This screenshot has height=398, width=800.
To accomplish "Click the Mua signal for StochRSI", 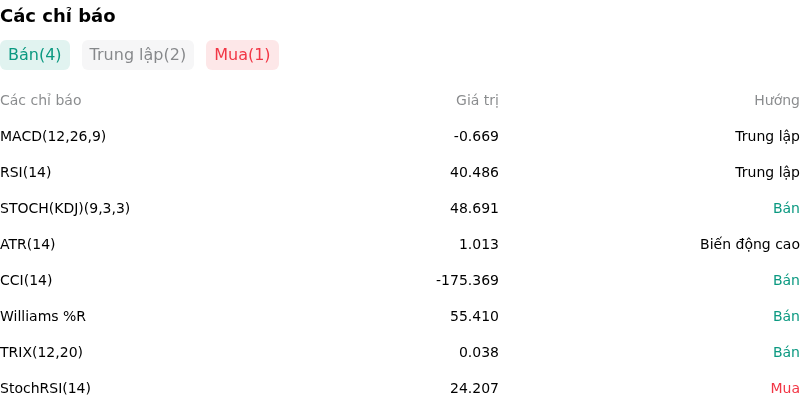I will 785,388.
